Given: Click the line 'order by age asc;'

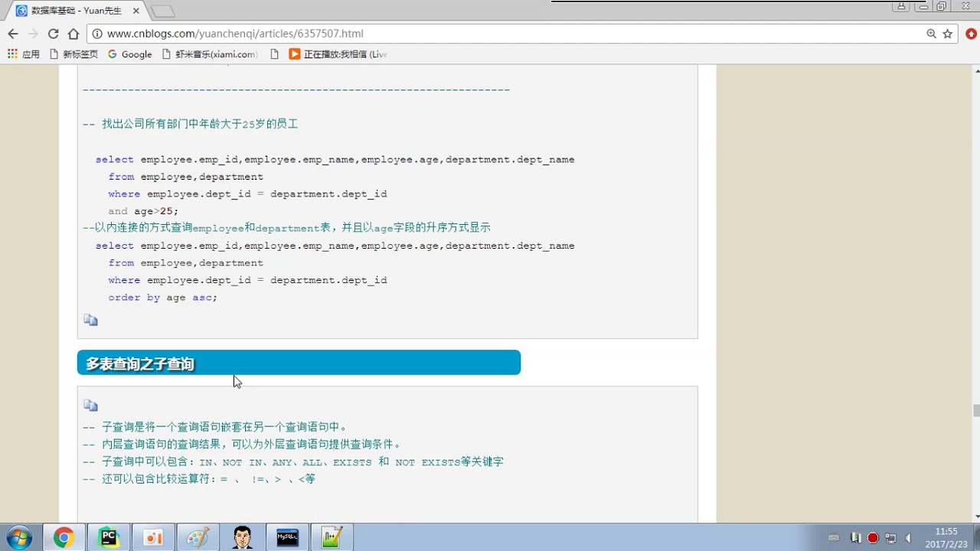Looking at the screenshot, I should tap(162, 297).
